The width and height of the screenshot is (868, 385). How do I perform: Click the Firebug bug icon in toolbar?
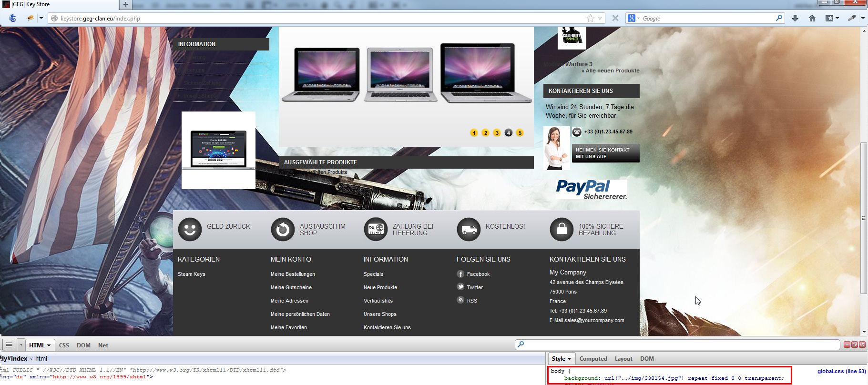point(31,18)
